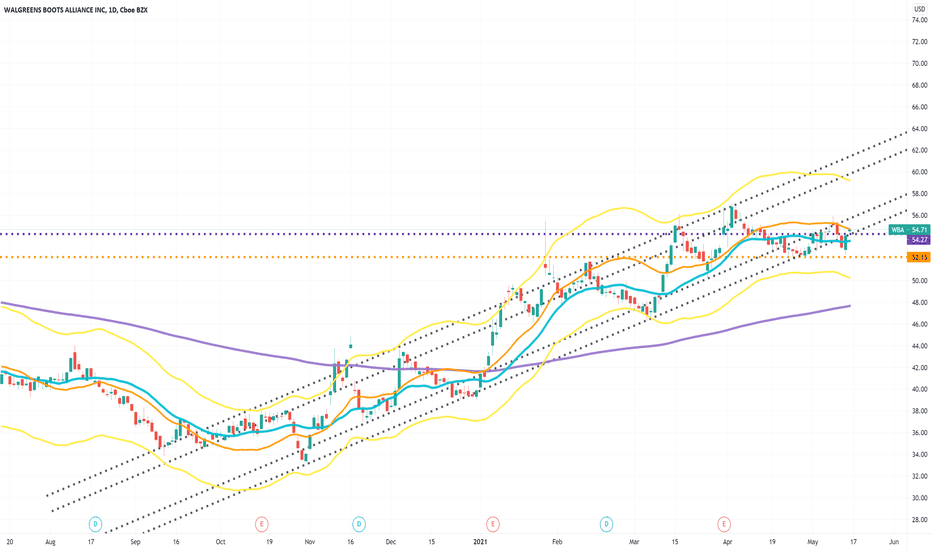Click the 28.00 price axis label
This screenshot has height=550, width=932.
(920, 520)
